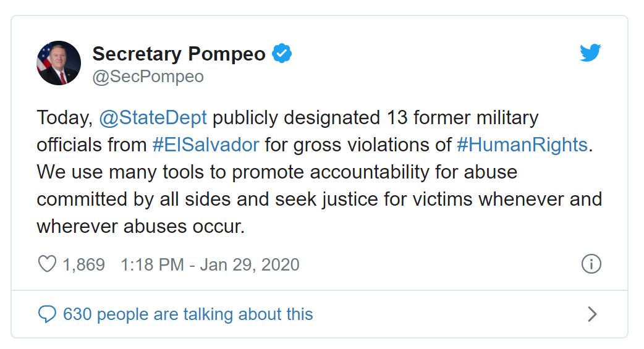Open the 1:18 PM - Jan 29, 2020 timestamp
This screenshot has width=644, height=349.
210,264
